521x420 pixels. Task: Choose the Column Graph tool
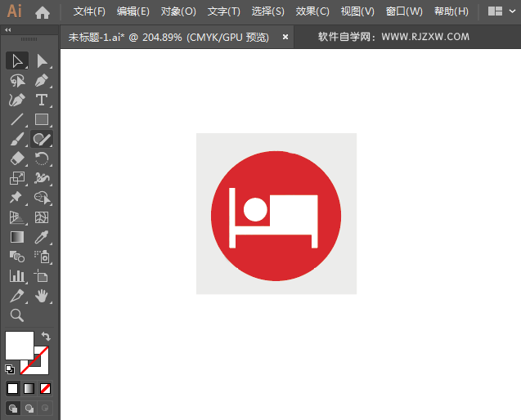[17, 276]
